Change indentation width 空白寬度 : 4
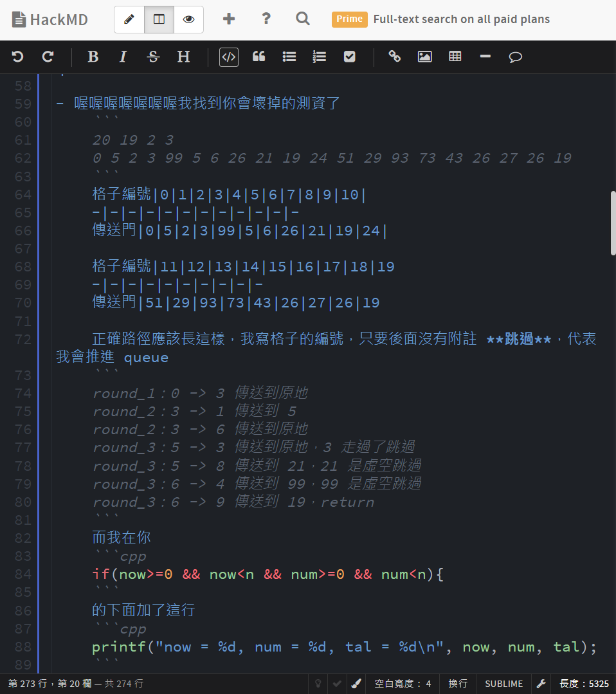 point(403,684)
